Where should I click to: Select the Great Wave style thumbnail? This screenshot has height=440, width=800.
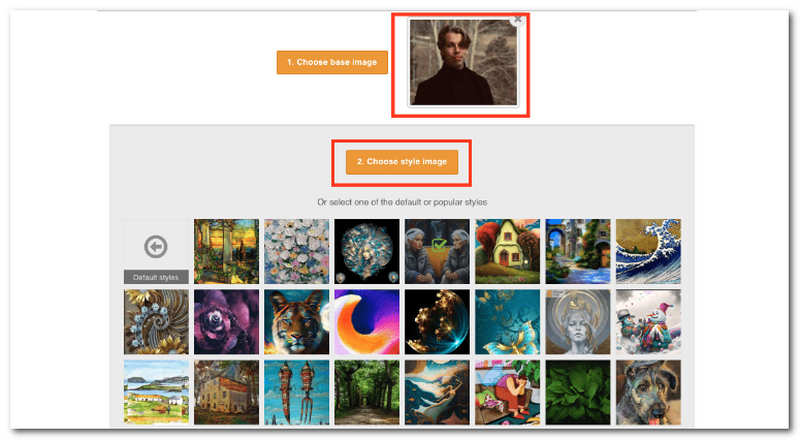click(648, 252)
